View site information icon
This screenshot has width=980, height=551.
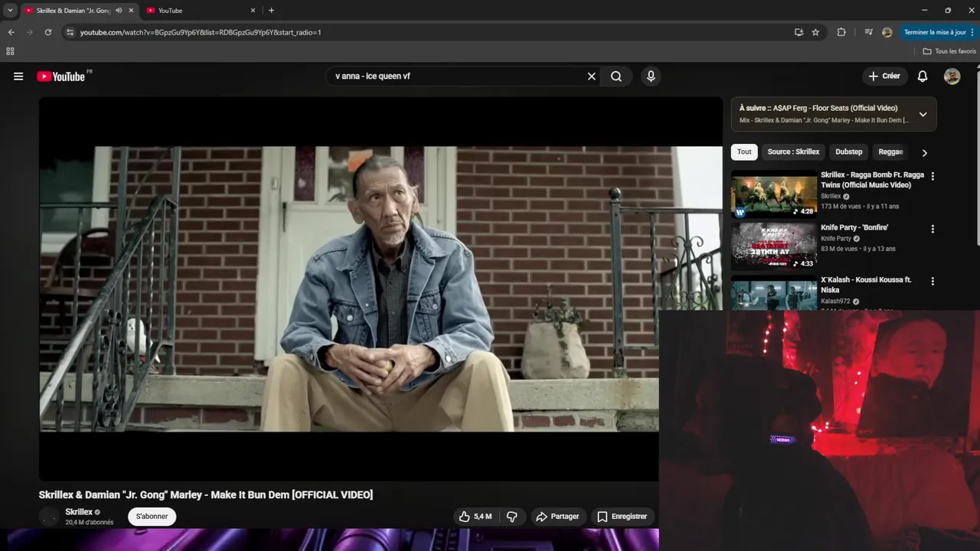(70, 32)
